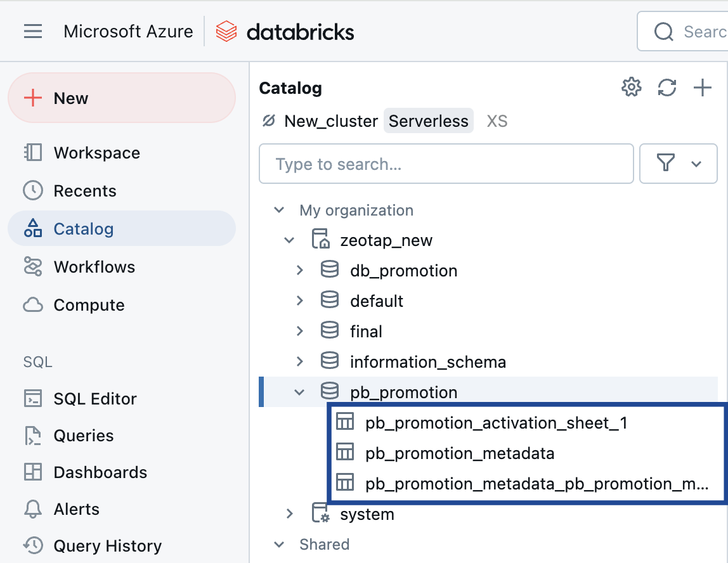Click the system catalog icon
Viewport: 728px width, 563px height.
(x=321, y=514)
